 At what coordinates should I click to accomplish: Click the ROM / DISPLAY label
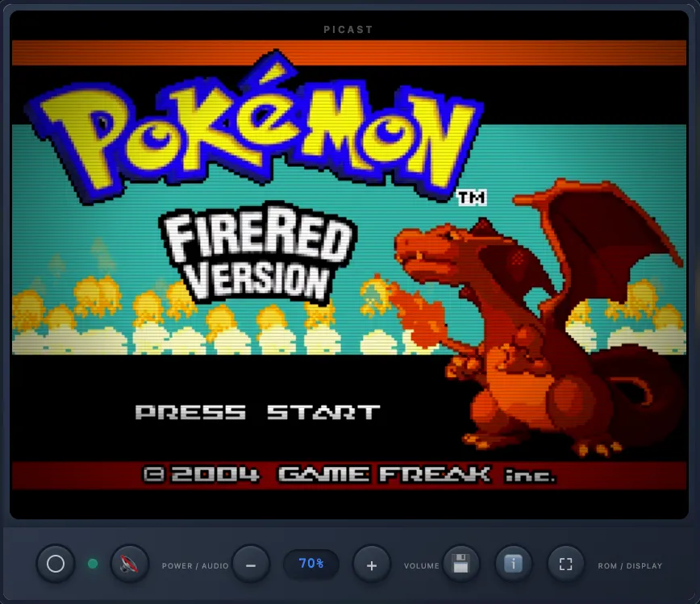coord(630,566)
